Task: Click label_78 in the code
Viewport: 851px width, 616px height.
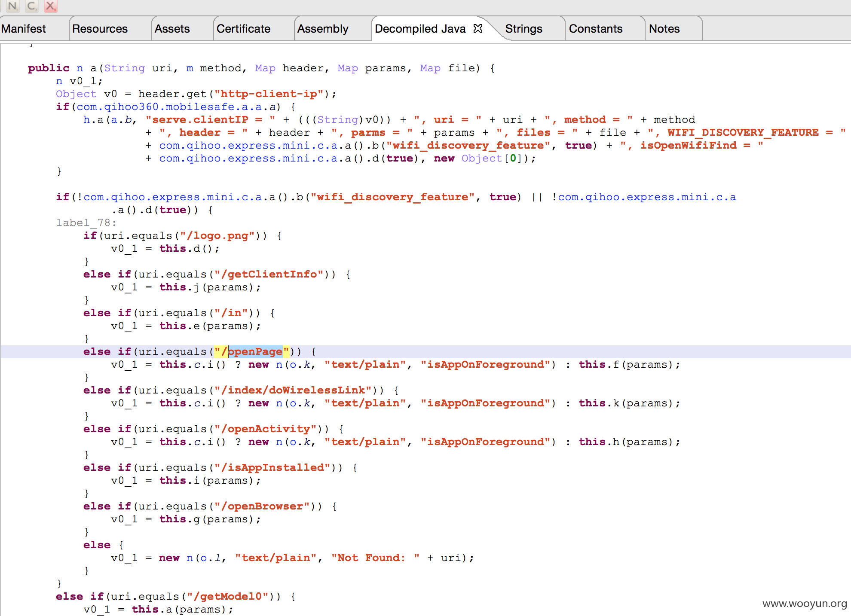Action: [x=86, y=223]
